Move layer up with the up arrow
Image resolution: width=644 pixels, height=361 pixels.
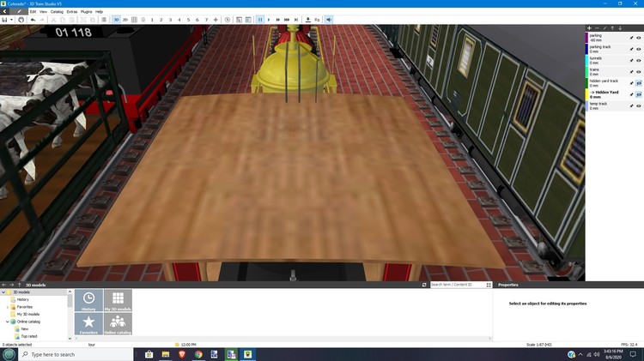pyautogui.click(x=612, y=28)
